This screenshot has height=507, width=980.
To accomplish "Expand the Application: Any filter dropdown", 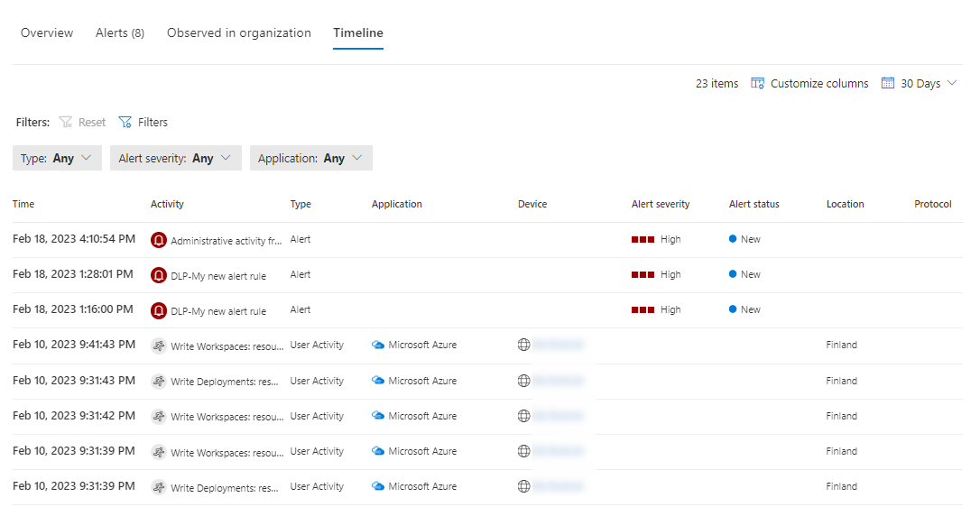I will (310, 158).
